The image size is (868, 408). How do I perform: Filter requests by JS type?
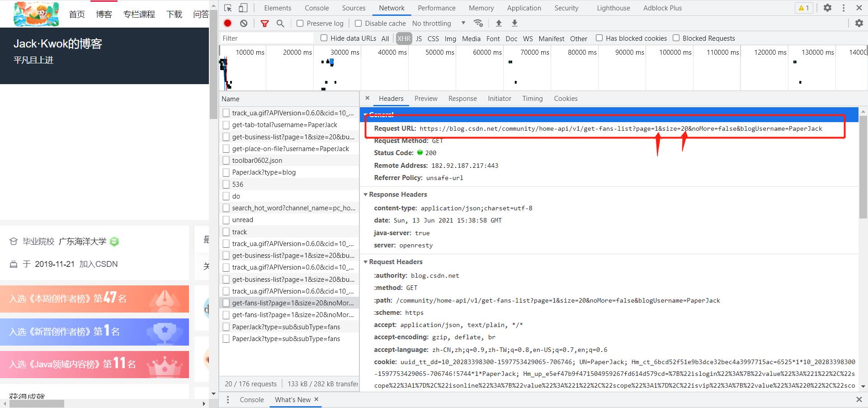(419, 38)
